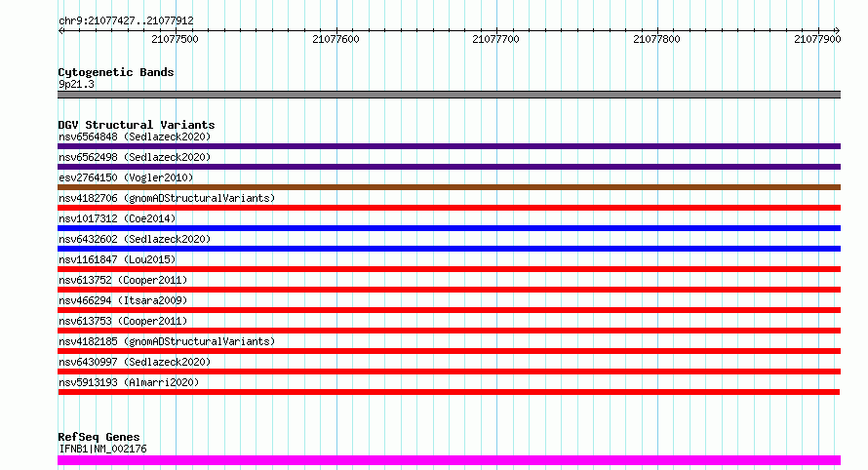This screenshot has height=470, width=868.
Task: Select the red bar under nsv1161847
Action: (449, 269)
